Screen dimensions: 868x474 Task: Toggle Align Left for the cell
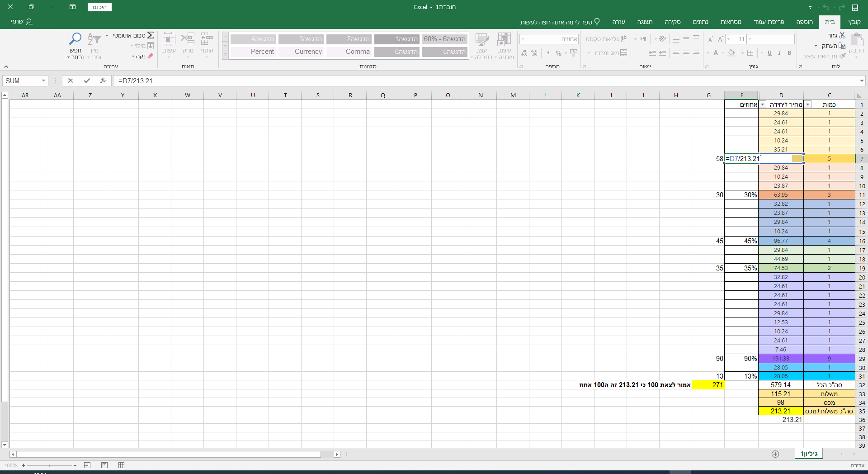[x=676, y=53]
